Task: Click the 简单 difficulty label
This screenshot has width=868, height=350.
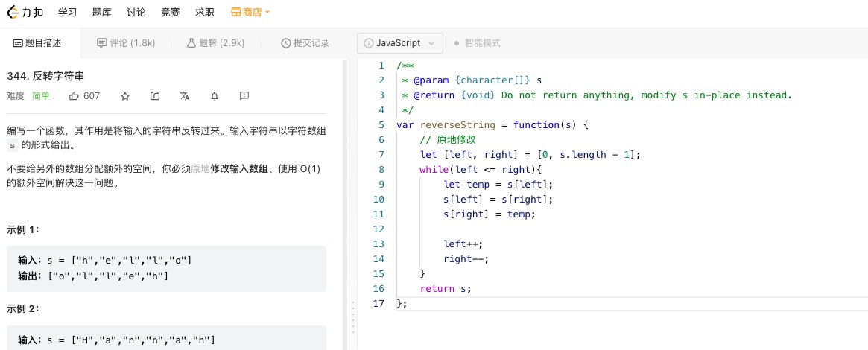Action: 41,95
